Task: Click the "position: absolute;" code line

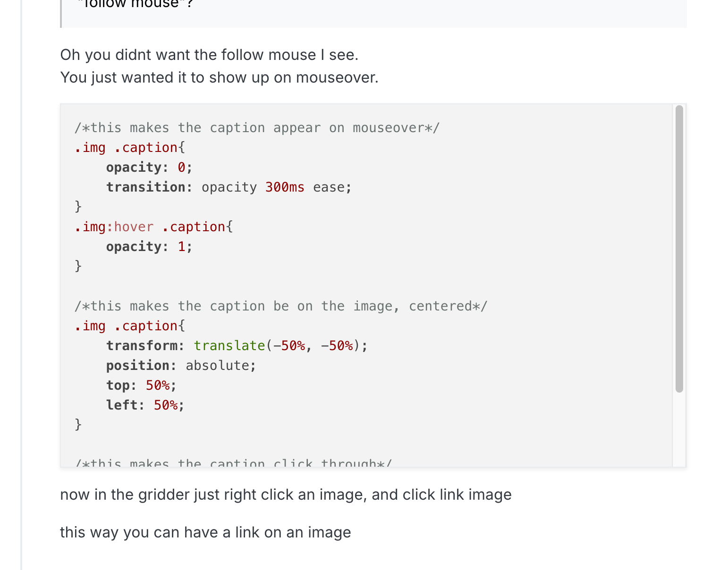Action: [x=181, y=366]
